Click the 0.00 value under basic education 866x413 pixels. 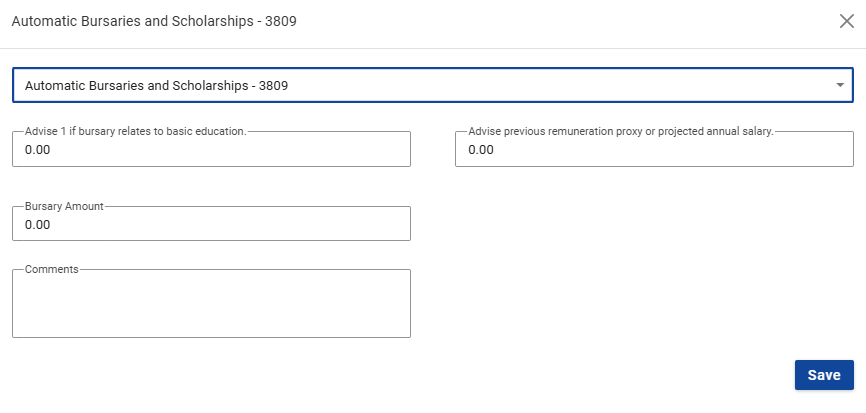37,150
